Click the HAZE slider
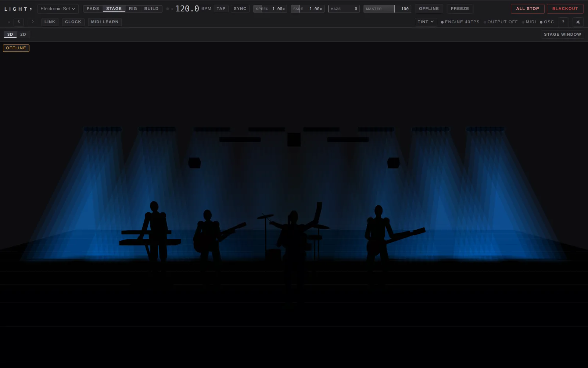This screenshot has height=368, width=588. 344,9
